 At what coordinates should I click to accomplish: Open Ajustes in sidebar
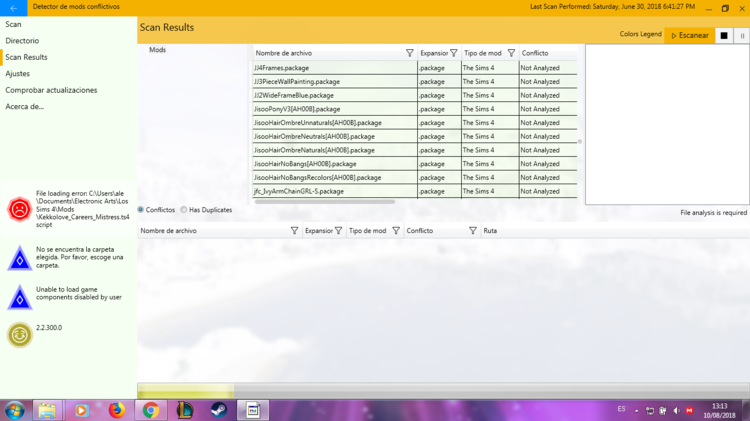[x=18, y=74]
